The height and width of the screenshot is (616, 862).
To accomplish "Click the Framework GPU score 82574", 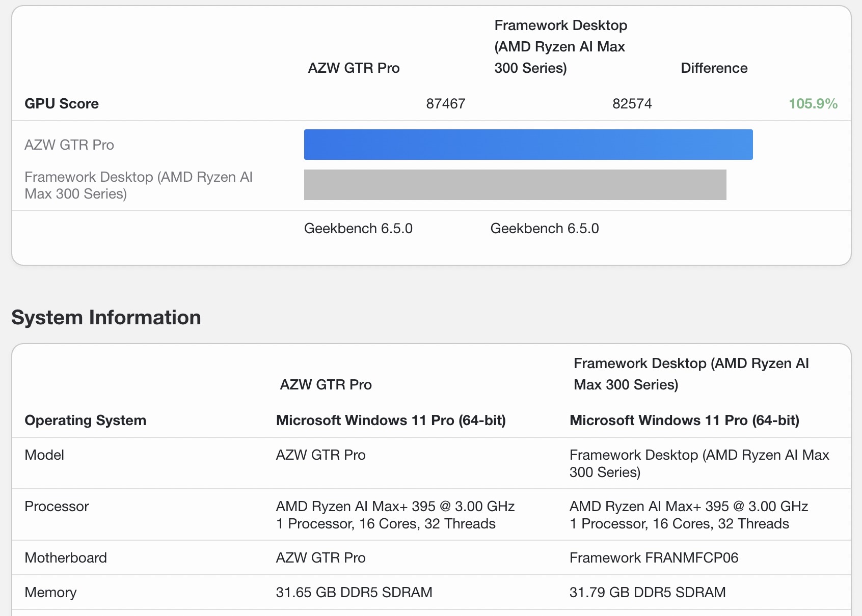I will click(632, 104).
